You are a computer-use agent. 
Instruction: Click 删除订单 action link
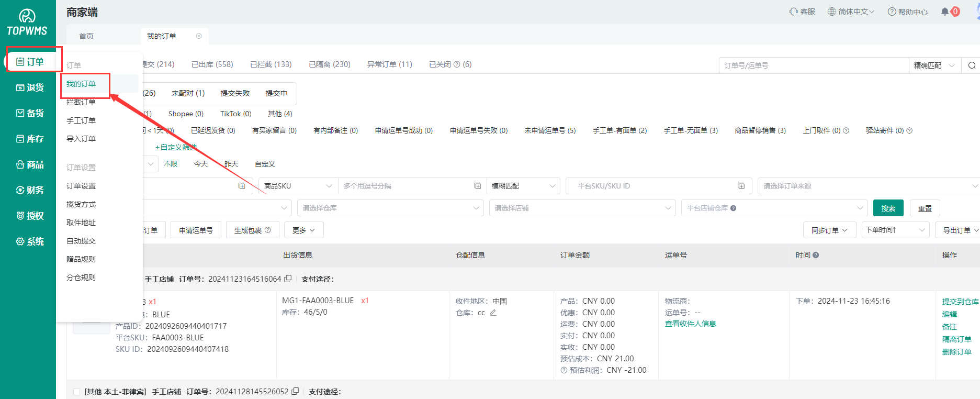pyautogui.click(x=956, y=352)
